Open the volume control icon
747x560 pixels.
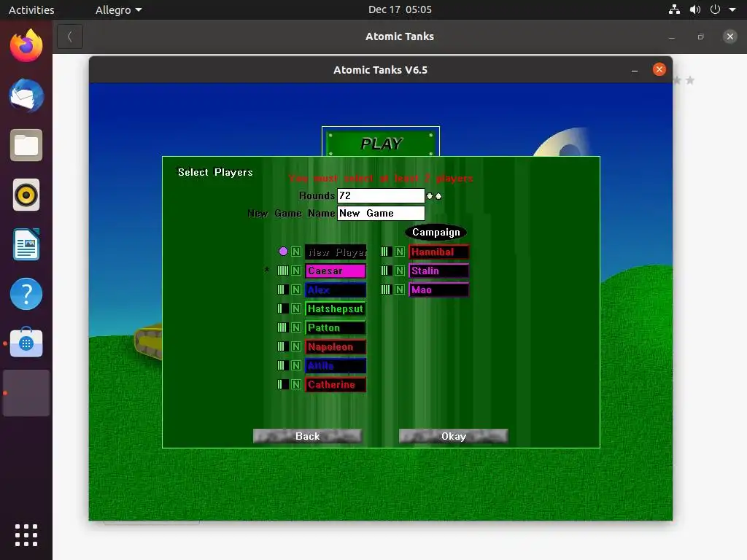click(695, 9)
